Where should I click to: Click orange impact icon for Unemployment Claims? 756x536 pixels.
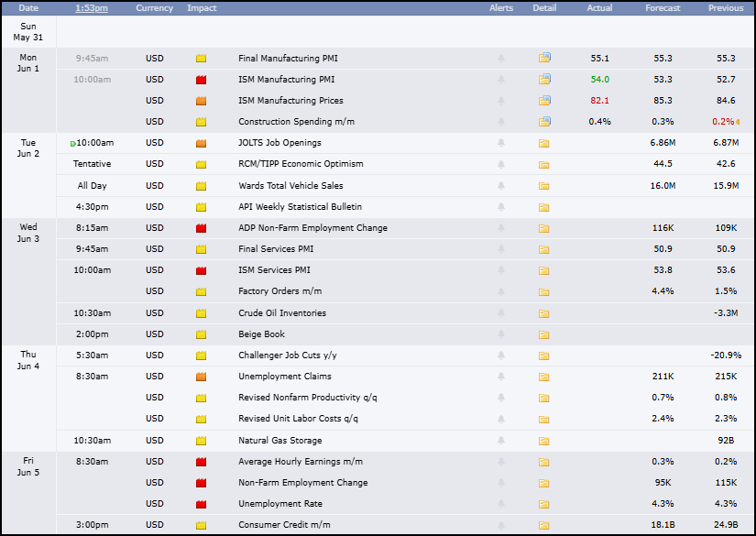(x=201, y=377)
